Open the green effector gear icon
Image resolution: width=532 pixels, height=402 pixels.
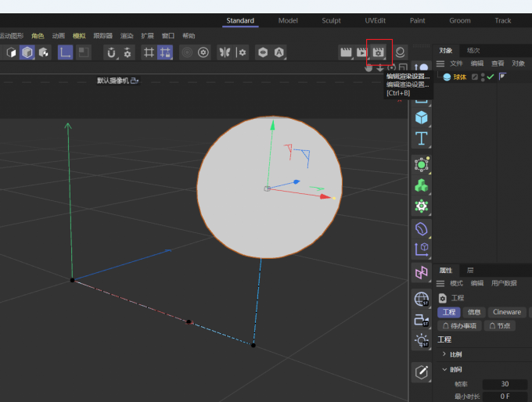pos(422,206)
